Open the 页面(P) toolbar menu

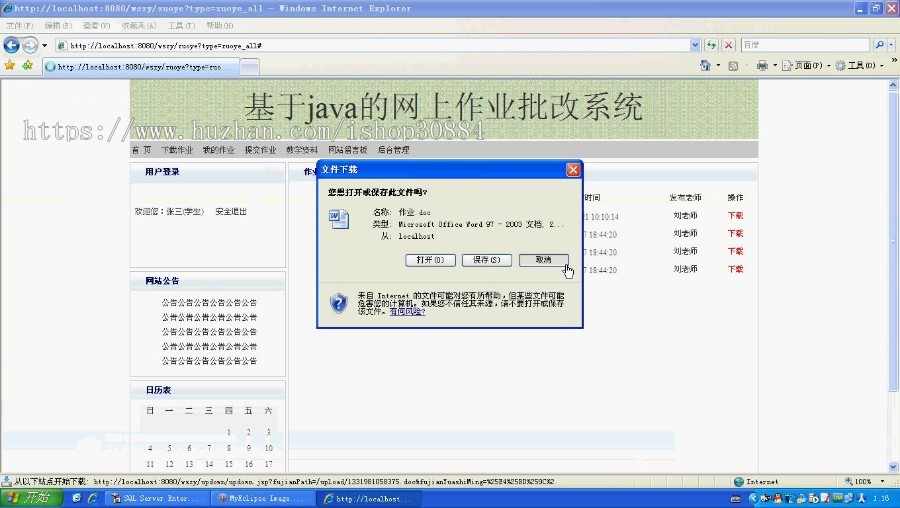click(806, 65)
